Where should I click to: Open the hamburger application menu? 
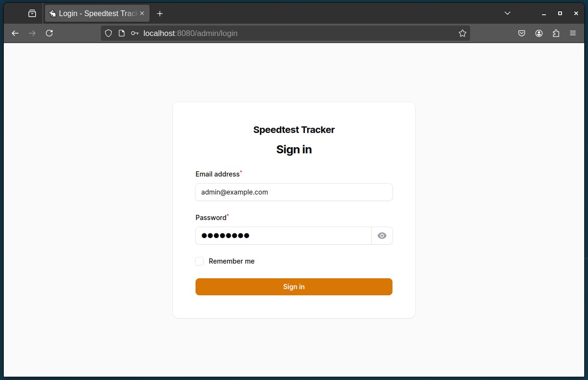(x=573, y=33)
